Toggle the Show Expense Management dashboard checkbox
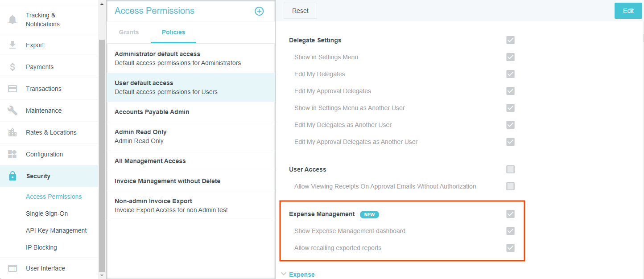The height and width of the screenshot is (279, 644). [510, 231]
